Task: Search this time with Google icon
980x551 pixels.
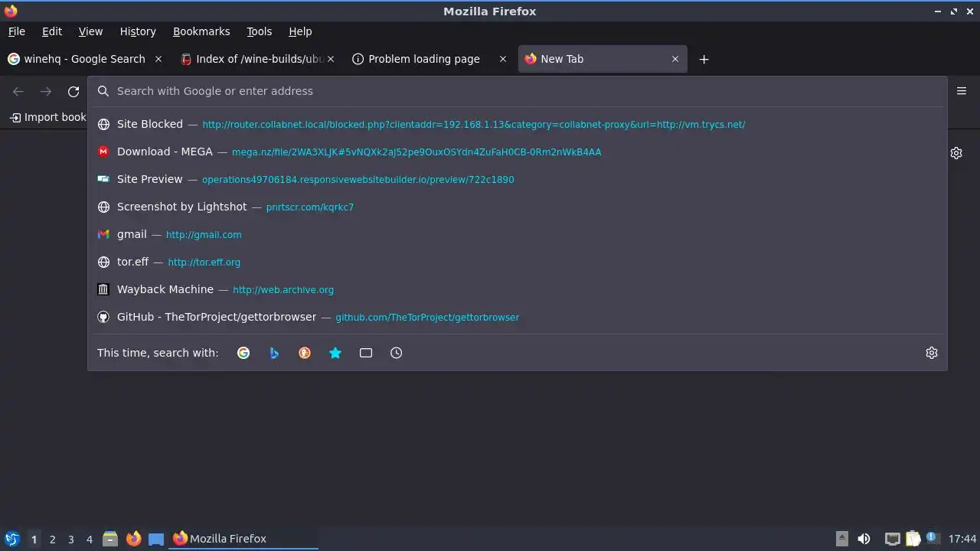Action: pyautogui.click(x=243, y=353)
